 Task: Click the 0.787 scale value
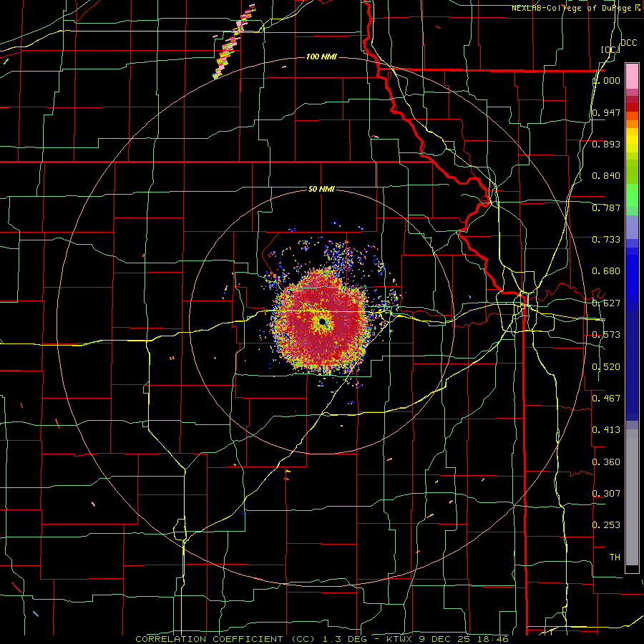pos(606,208)
